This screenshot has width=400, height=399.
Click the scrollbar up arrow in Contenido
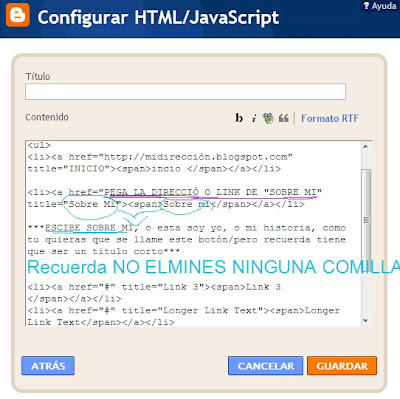pyautogui.click(x=366, y=146)
